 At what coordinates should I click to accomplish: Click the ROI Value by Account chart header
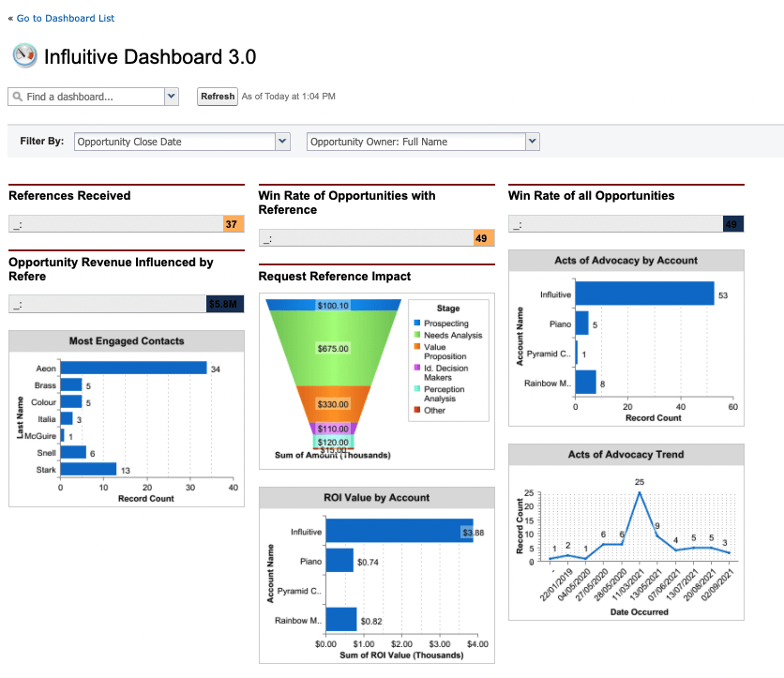376,498
